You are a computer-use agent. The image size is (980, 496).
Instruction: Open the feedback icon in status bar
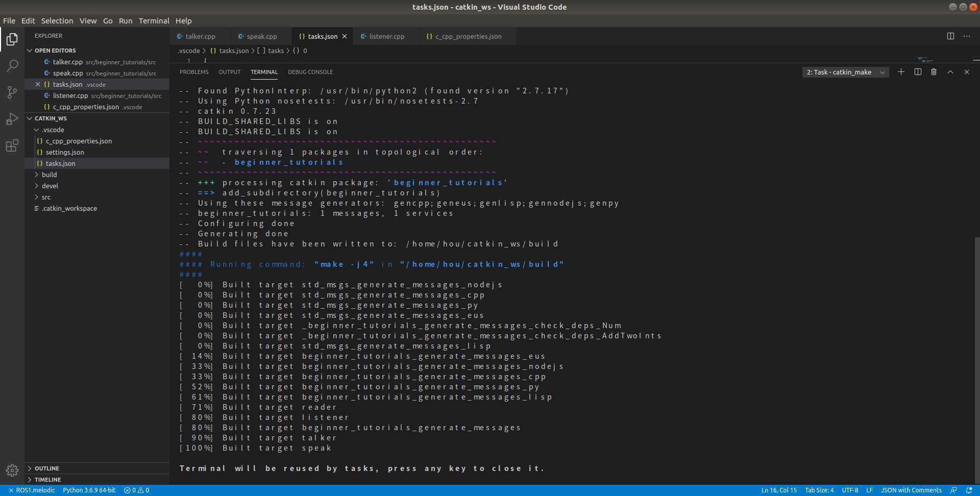[x=953, y=490]
